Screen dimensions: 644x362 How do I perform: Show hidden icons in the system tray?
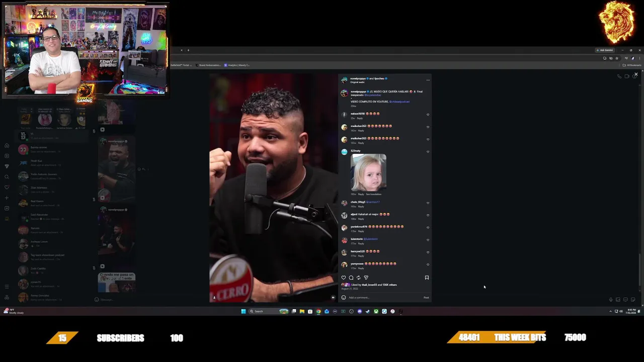[611, 312]
